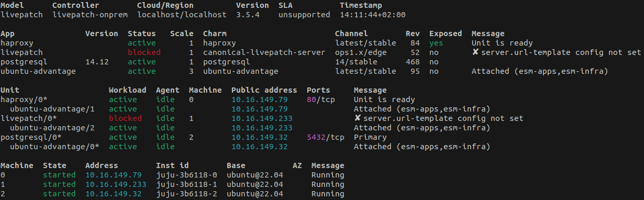This screenshot has width=644, height=200.
Task: Click ubuntu@22.04 base of machine 0
Action: (255, 175)
